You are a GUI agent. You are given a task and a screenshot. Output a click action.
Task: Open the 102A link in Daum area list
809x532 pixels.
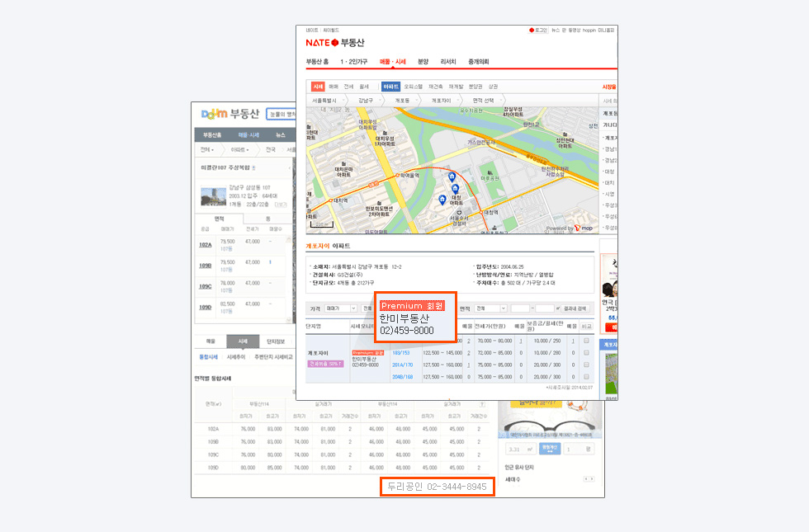click(x=206, y=245)
